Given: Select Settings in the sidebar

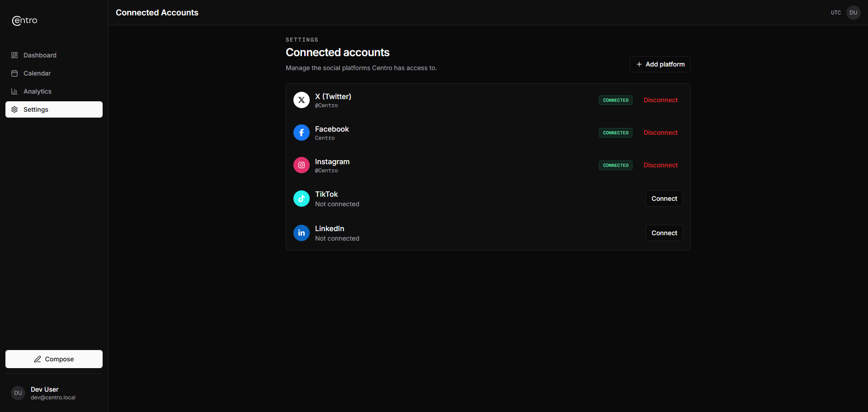Looking at the screenshot, I should click(54, 109).
